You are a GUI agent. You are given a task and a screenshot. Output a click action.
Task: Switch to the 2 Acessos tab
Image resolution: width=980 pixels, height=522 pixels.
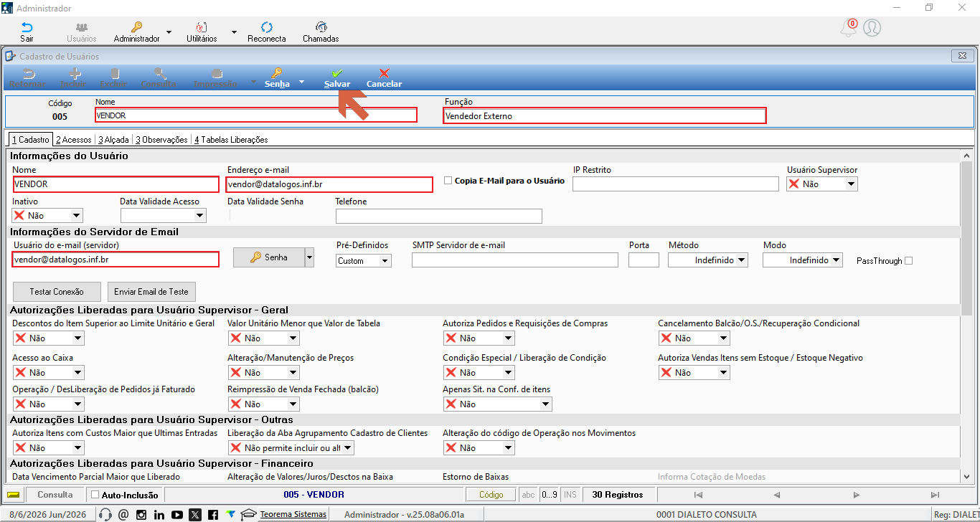(x=74, y=140)
